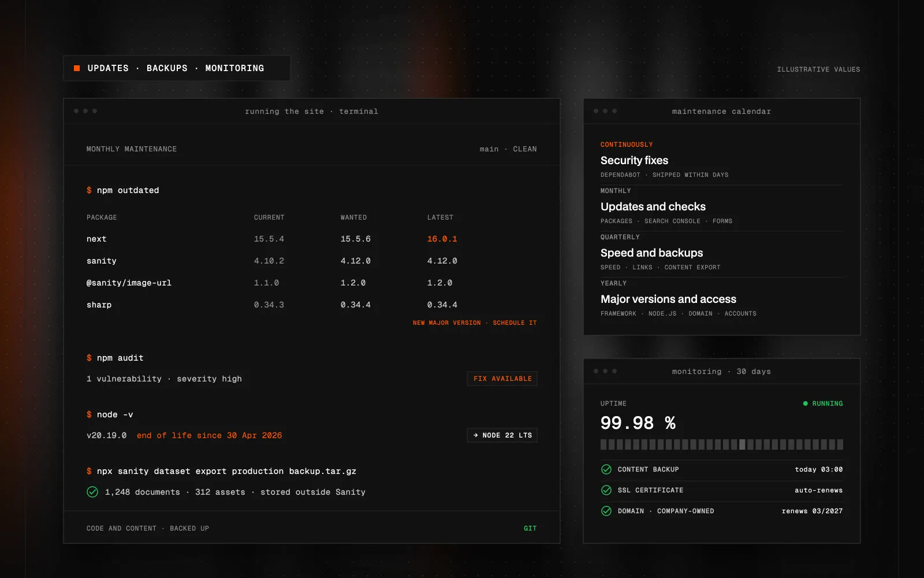Screen dimensions: 924x578
Task: Click the @sanity/image-url package name
Action: point(129,283)
